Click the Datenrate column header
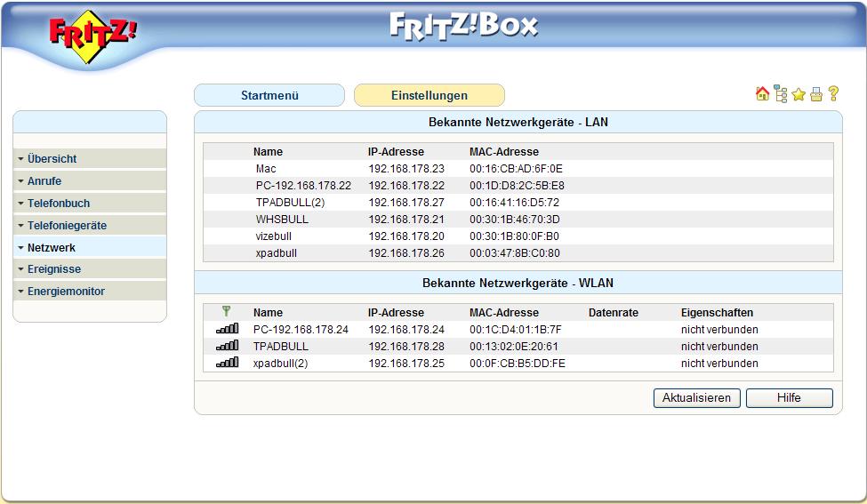The height and width of the screenshot is (504, 867). [x=614, y=313]
